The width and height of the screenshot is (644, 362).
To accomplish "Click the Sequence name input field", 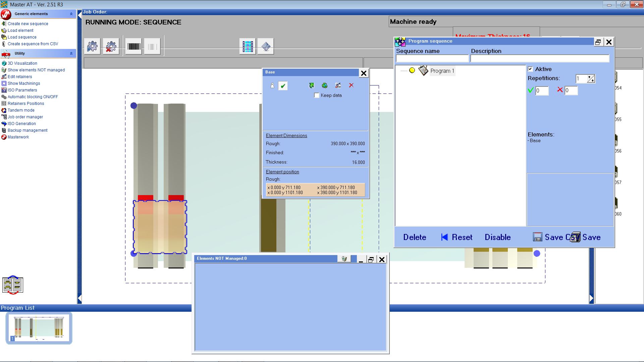I will pos(432,59).
